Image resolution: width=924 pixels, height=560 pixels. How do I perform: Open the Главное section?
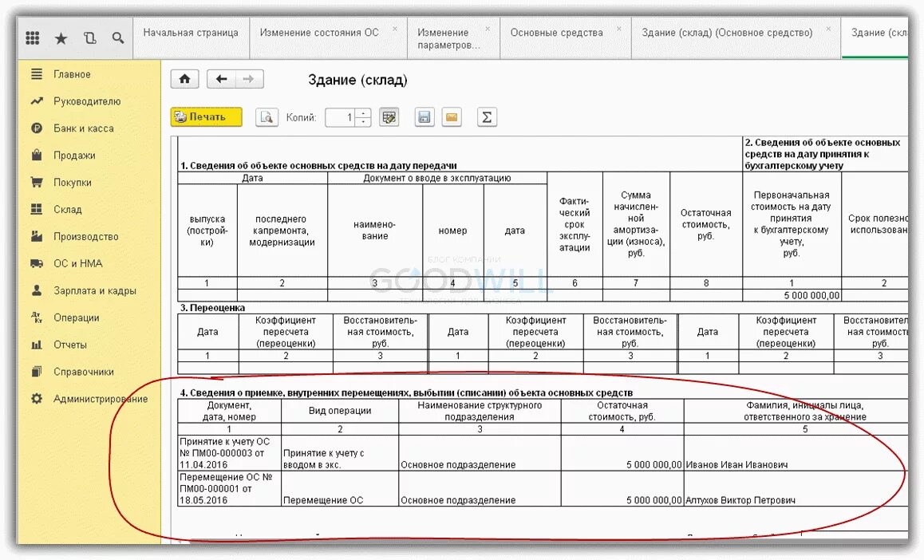(72, 74)
